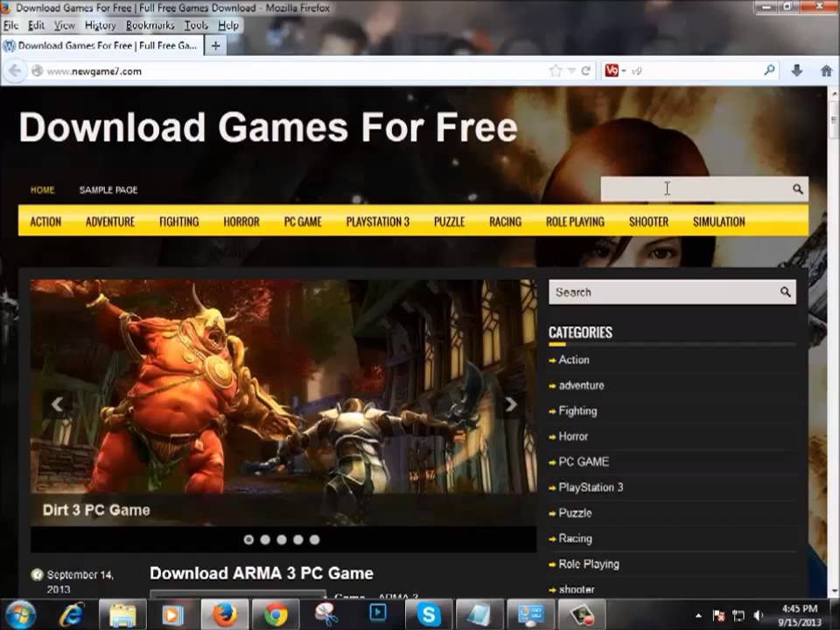The width and height of the screenshot is (840, 630).
Task: Open Skype from the taskbar
Action: [x=429, y=614]
